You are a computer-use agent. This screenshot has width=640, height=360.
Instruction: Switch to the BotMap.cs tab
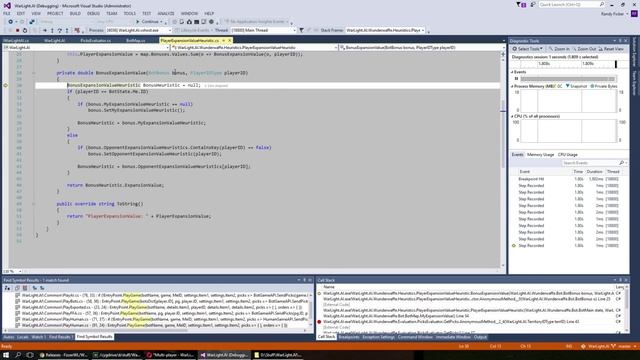(x=136, y=40)
